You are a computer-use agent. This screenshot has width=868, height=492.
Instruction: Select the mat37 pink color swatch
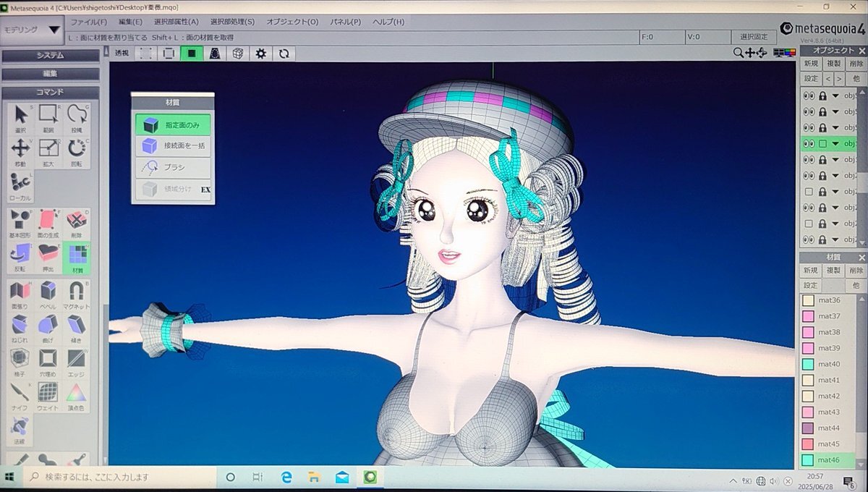click(809, 316)
